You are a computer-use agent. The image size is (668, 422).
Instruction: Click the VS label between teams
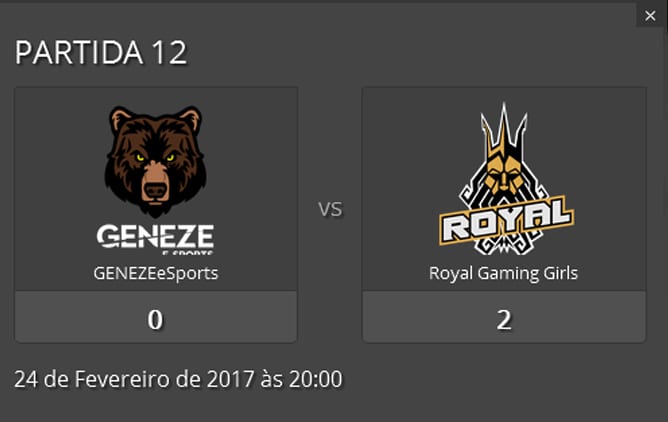point(330,209)
